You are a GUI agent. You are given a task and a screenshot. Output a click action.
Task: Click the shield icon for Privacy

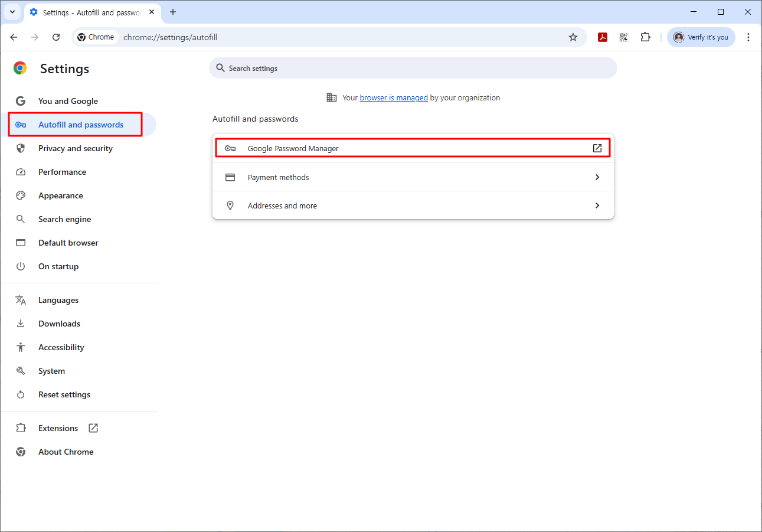[21, 148]
